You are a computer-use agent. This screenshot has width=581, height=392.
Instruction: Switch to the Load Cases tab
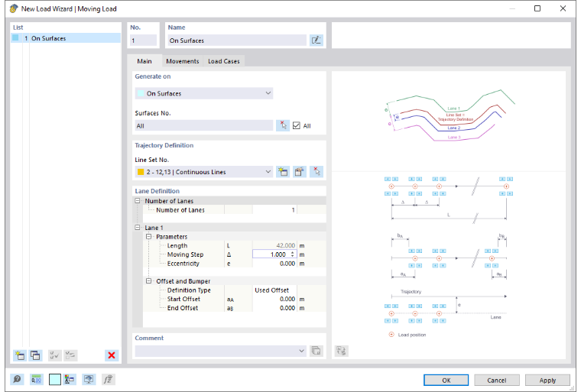tap(224, 61)
